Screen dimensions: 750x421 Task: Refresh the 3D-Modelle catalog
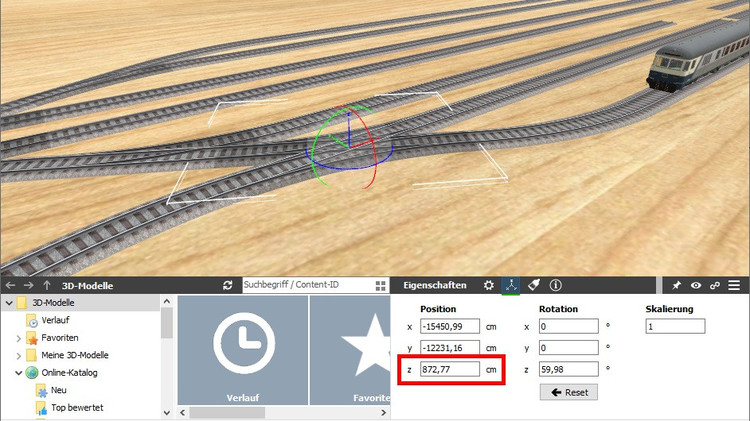pyautogui.click(x=228, y=286)
